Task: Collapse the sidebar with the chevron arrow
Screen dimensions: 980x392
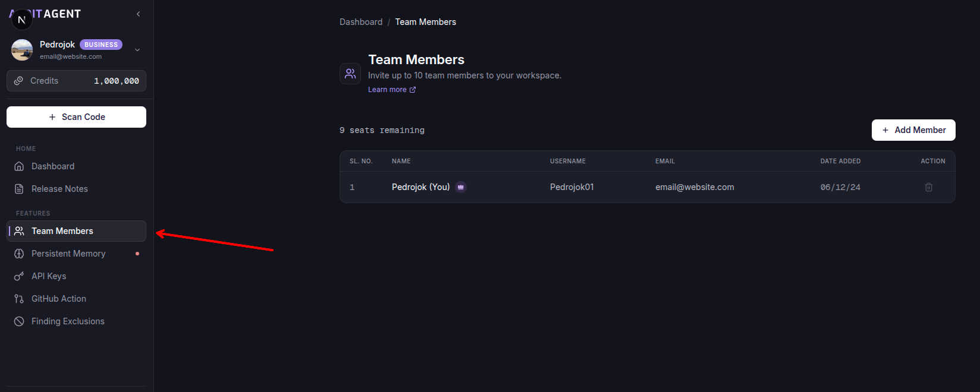Action: 138,14
